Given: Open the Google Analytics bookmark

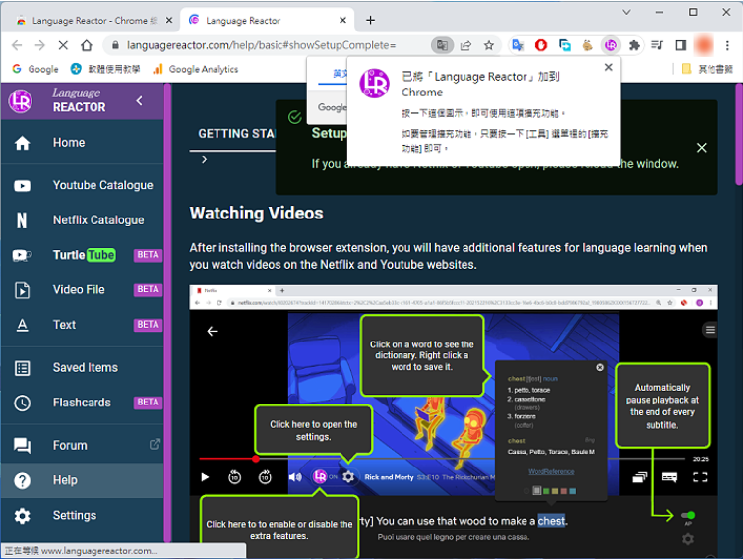Looking at the screenshot, I should (x=195, y=69).
